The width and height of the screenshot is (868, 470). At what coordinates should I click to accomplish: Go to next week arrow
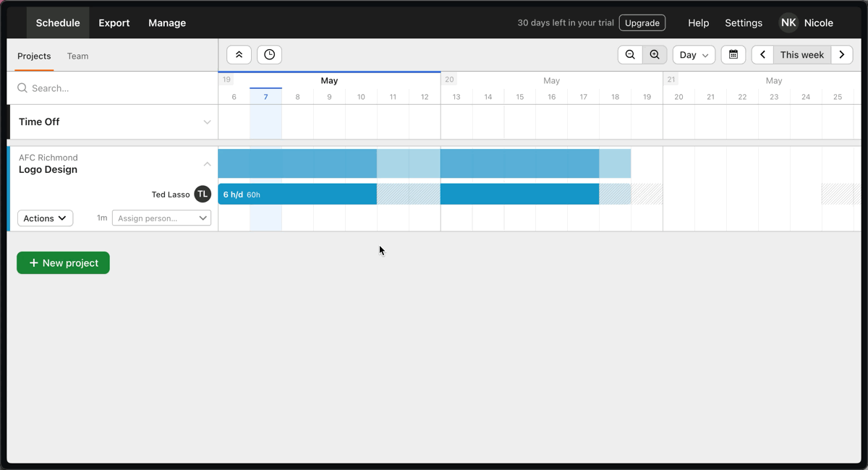[x=842, y=55]
